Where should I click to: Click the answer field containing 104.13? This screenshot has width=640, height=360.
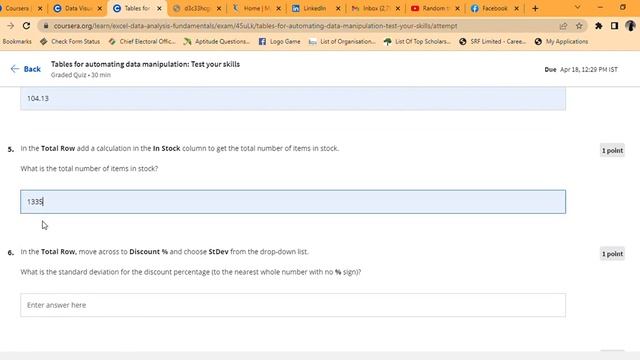pyautogui.click(x=293, y=98)
